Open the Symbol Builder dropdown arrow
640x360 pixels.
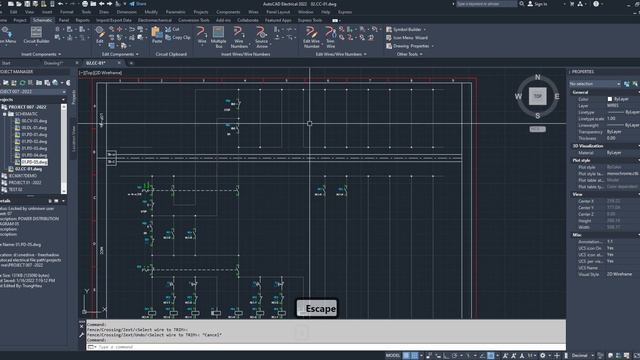tap(424, 29)
